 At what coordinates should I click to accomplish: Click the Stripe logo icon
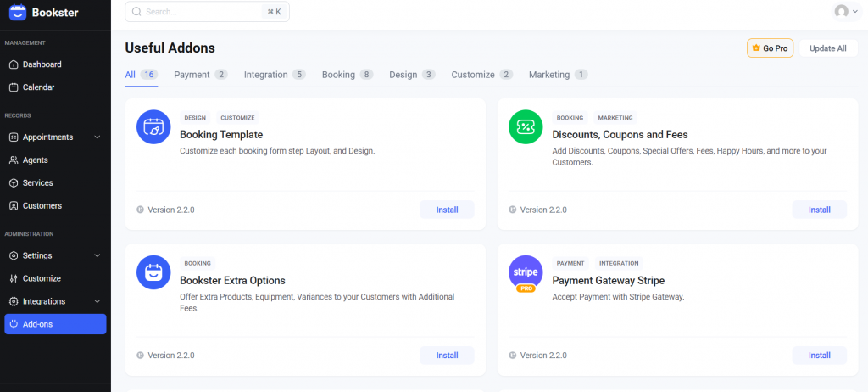coord(526,272)
